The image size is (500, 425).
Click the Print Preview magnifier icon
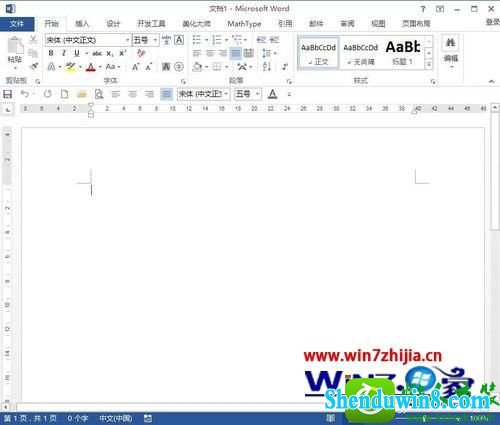pyautogui.click(x=99, y=94)
